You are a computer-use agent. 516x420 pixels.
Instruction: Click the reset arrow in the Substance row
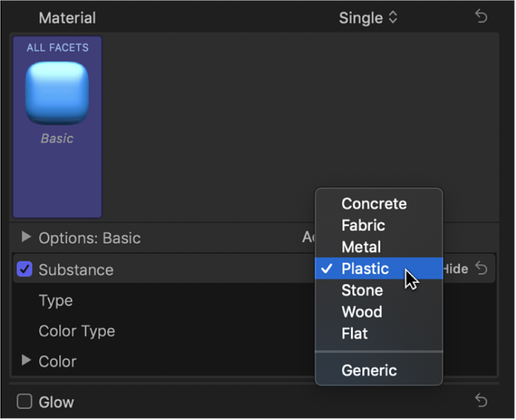481,269
